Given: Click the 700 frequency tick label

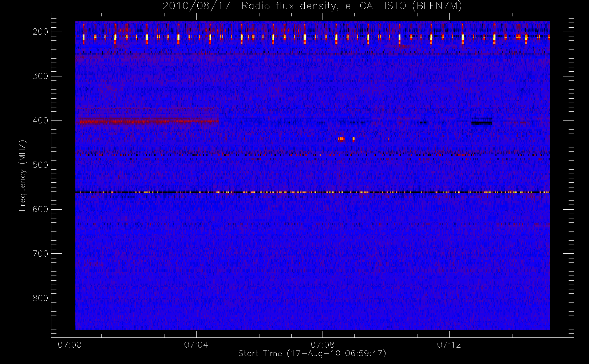Looking at the screenshot, I should (40, 254).
